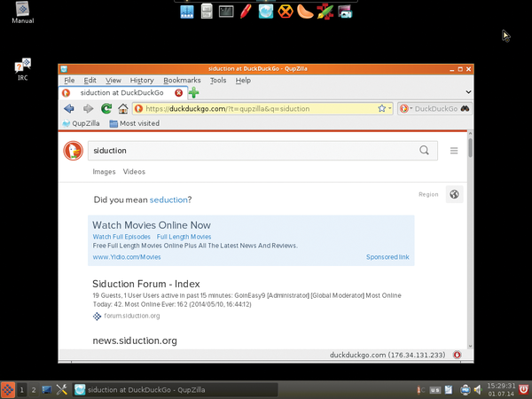Go to the home page icon

pos(123,108)
